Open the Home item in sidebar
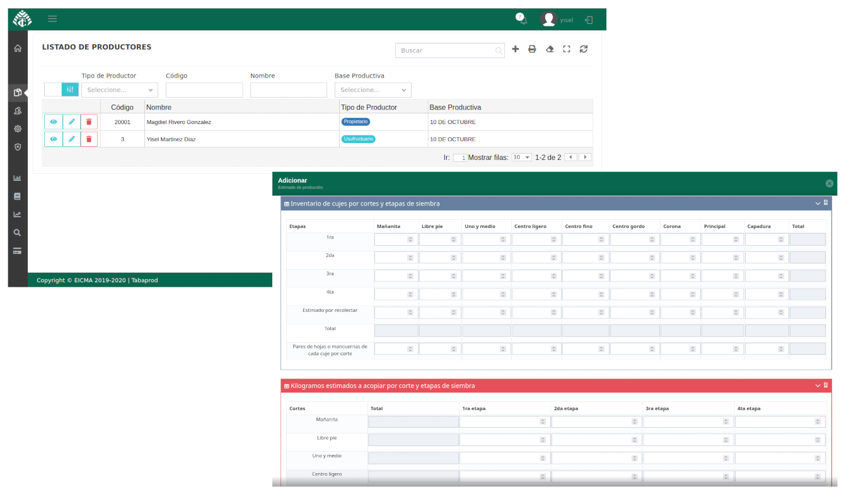The width and height of the screenshot is (861, 504). click(x=18, y=49)
